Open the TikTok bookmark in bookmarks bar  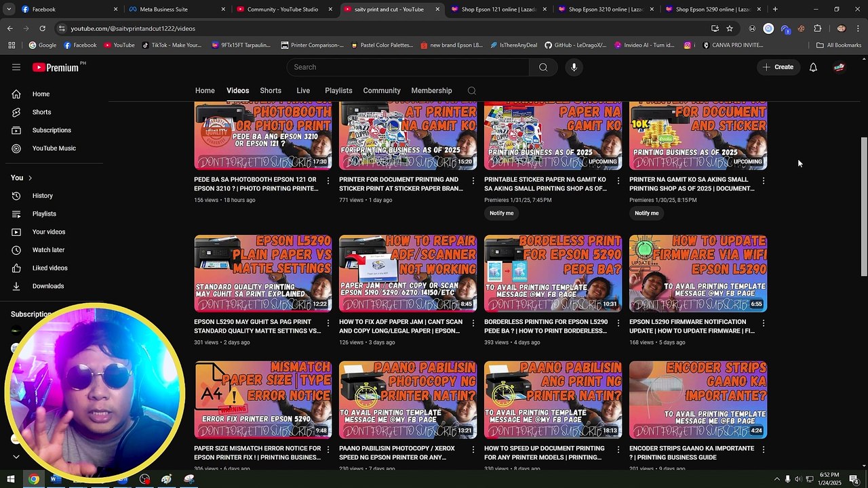[172, 45]
